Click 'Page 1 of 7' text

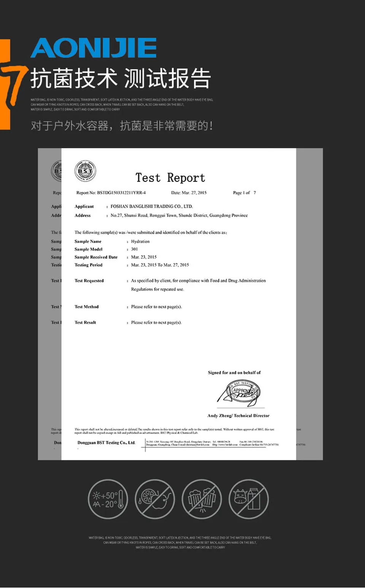[x=244, y=193]
